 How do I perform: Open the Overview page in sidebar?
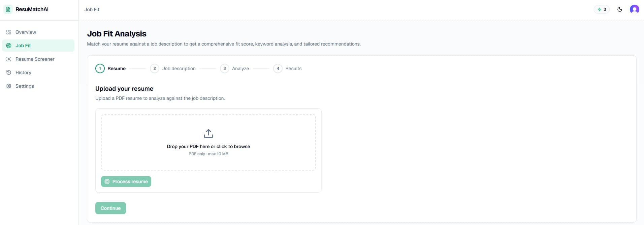38,32
